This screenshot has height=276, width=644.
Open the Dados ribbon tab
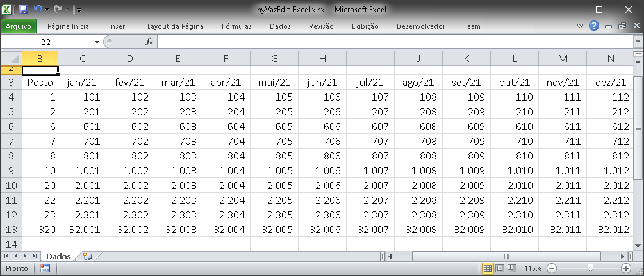[280, 26]
